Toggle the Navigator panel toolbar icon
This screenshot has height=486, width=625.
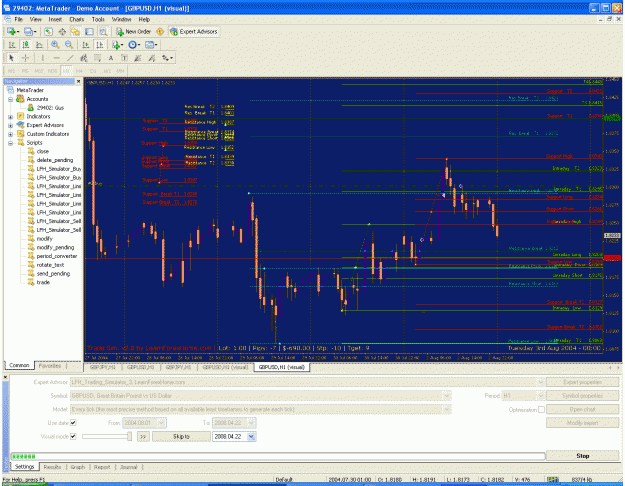(x=75, y=31)
